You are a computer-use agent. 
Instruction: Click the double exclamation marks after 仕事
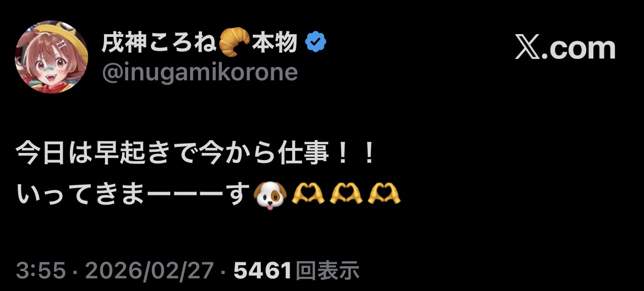(356, 155)
